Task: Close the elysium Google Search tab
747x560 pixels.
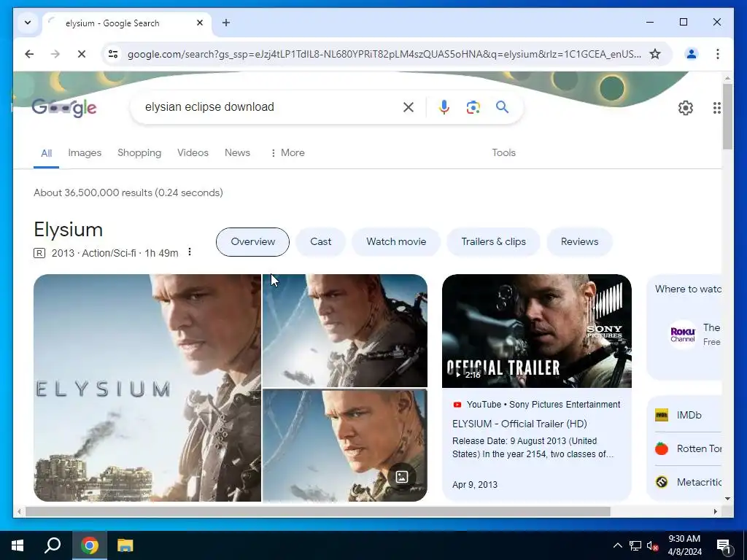Action: 200,23
